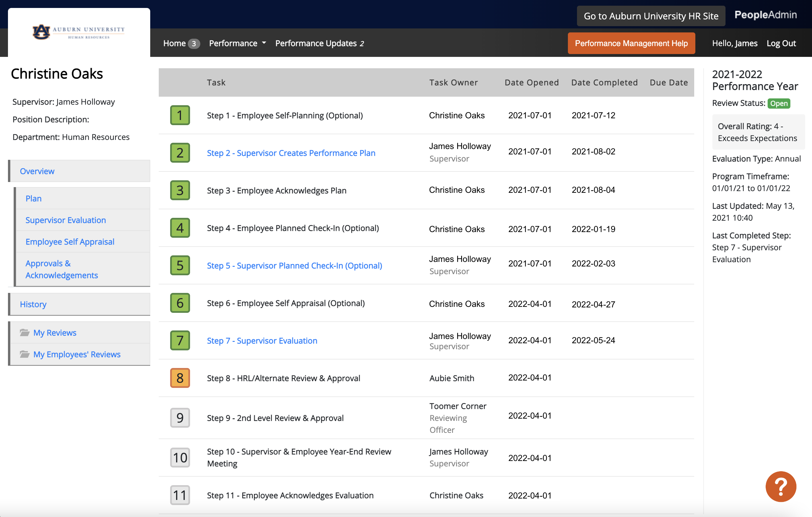The width and height of the screenshot is (812, 517).
Task: Click the Department: Human Resources text
Action: point(71,137)
